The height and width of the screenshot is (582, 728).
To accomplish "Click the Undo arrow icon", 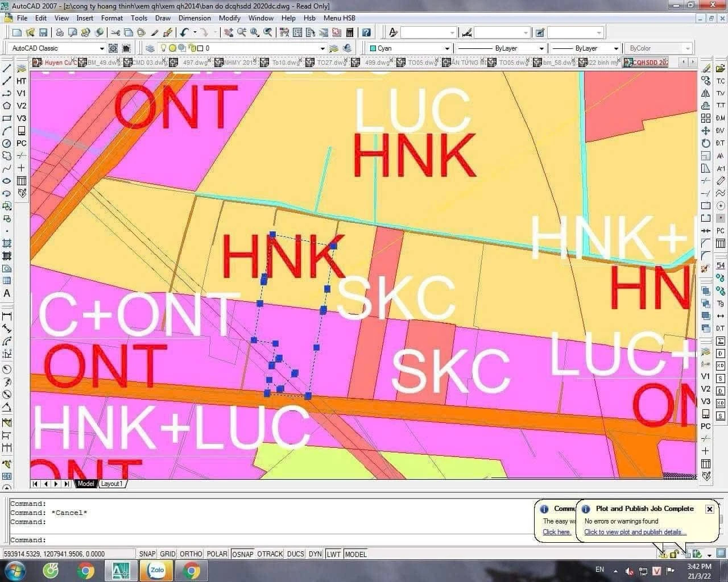I will pos(184,32).
